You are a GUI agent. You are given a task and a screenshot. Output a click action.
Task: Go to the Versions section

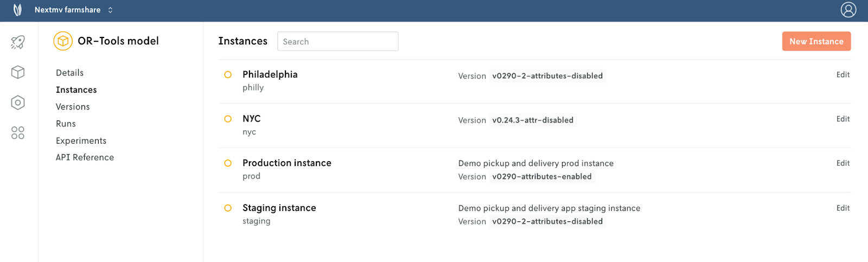73,107
